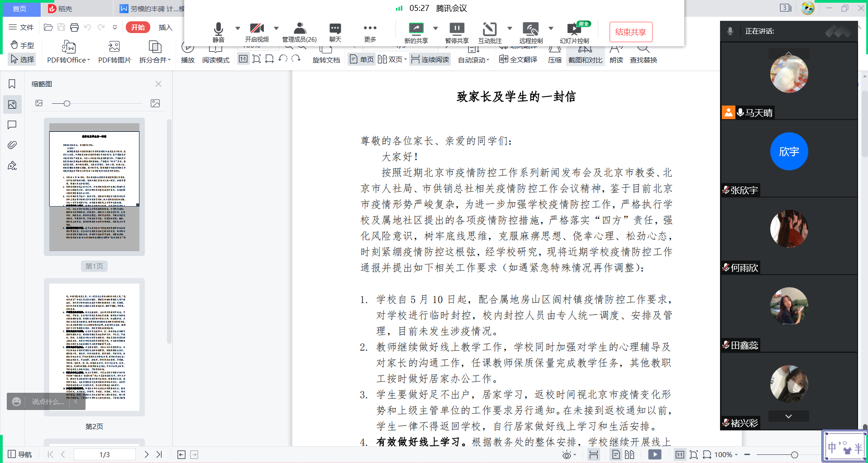The width and height of the screenshot is (868, 463).
Task: Open the auto scroll (自动滚动) dropdown
Action: [x=474, y=60]
